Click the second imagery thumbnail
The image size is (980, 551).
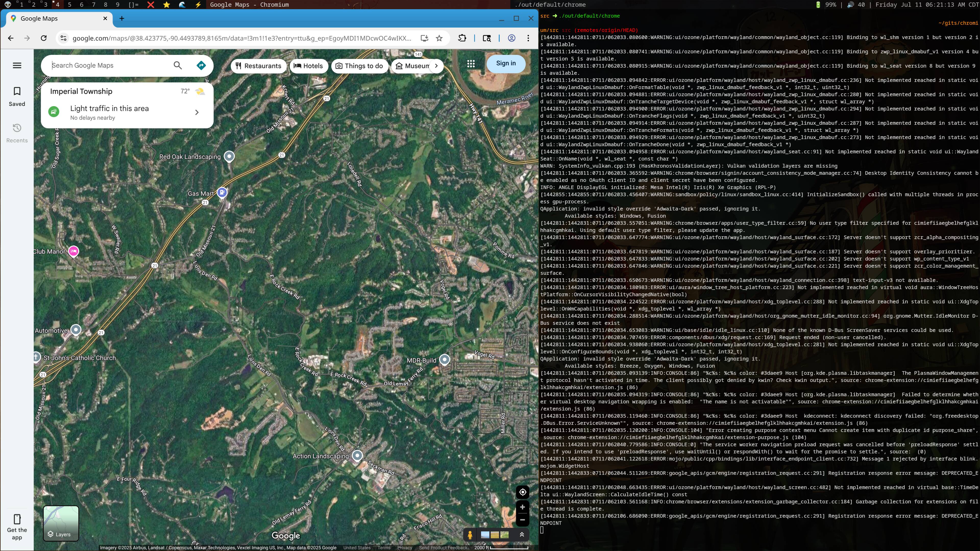click(x=495, y=535)
